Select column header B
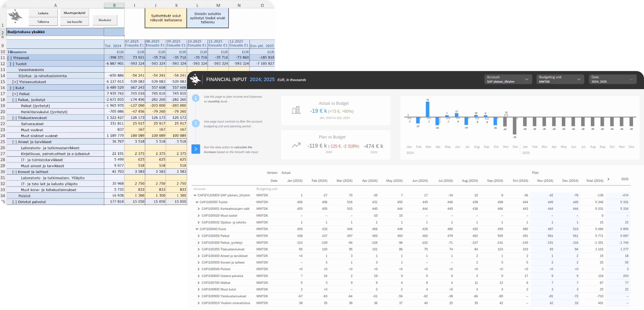The height and width of the screenshot is (310, 644). 114,5
